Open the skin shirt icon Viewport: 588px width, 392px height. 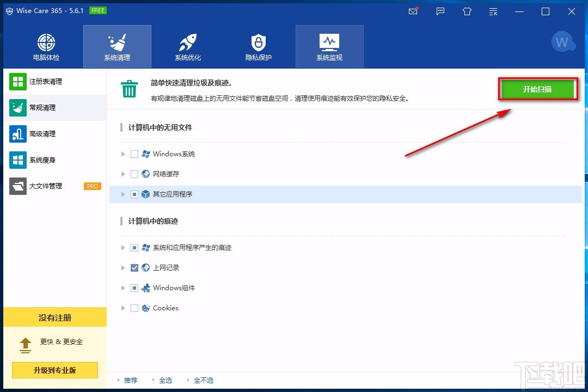click(467, 11)
